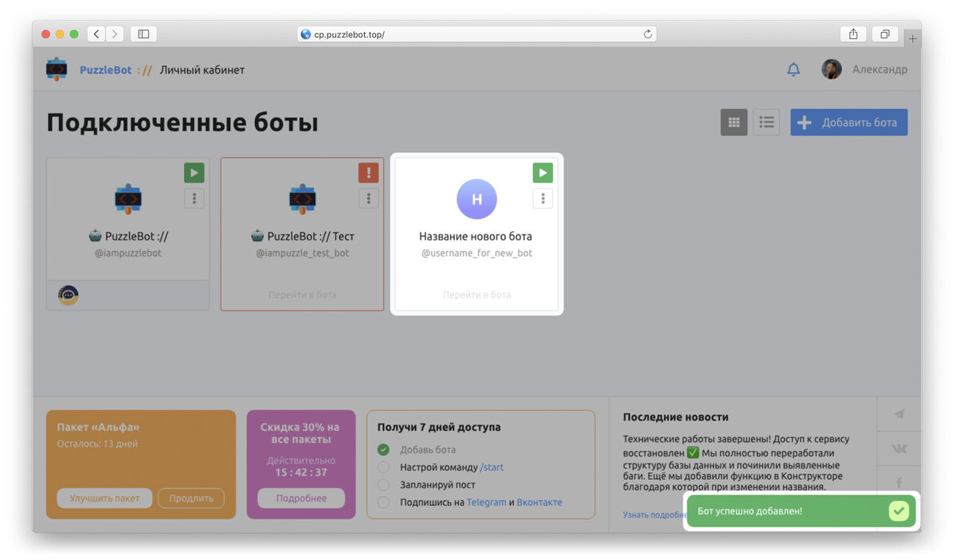
Task: Switch to grid view of bots
Action: (x=735, y=123)
